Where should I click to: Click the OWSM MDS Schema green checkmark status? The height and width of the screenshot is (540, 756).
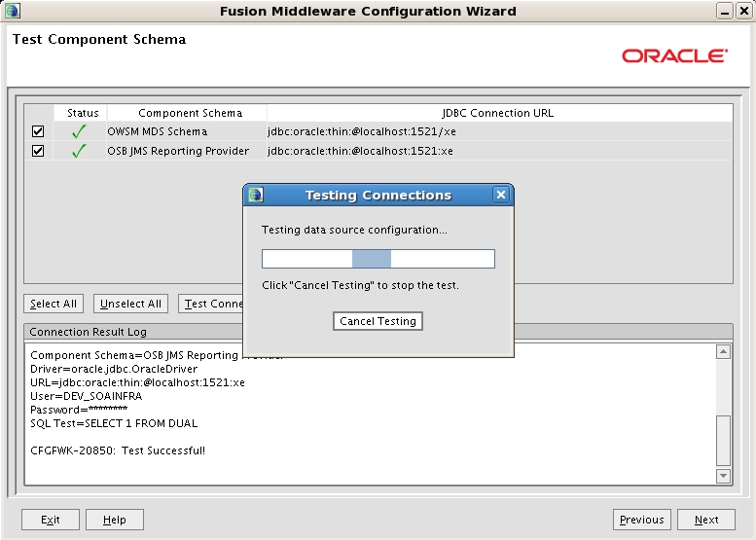tap(79, 131)
